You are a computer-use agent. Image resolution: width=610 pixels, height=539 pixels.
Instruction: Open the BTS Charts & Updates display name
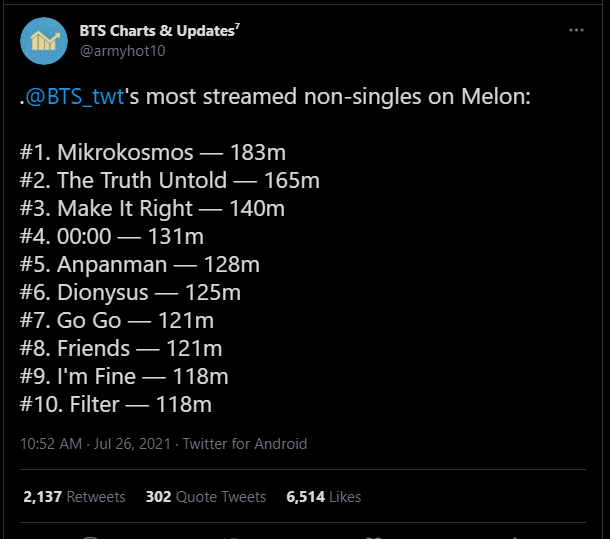(159, 30)
